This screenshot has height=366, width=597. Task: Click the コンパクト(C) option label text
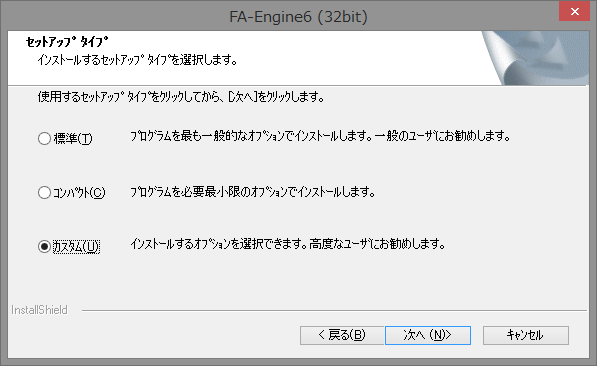pyautogui.click(x=79, y=192)
